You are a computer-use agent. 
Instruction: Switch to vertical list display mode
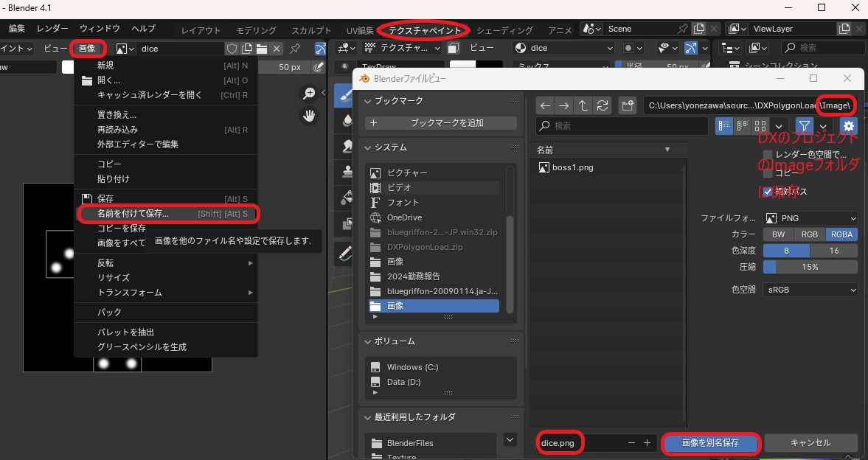723,125
